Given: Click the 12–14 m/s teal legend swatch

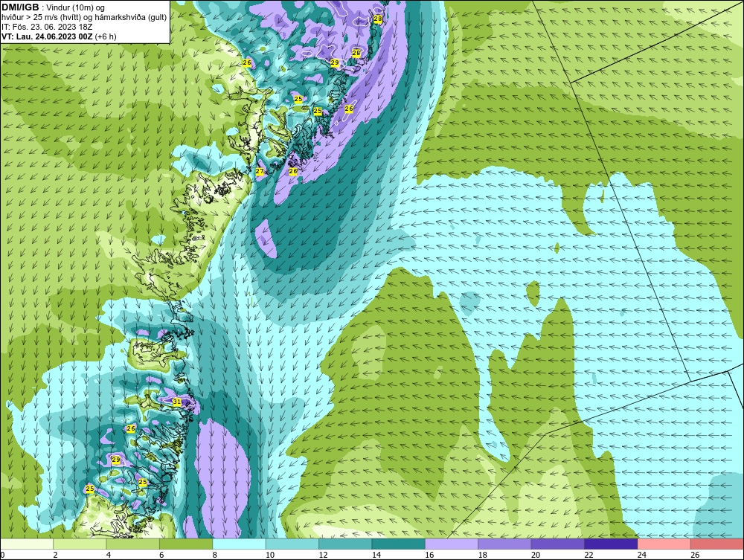Looking at the screenshot, I should [x=345, y=544].
